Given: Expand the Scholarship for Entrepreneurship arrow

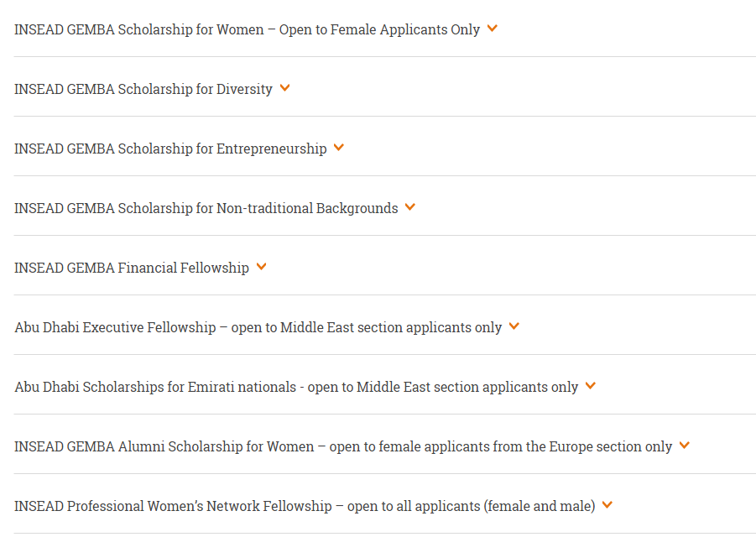Looking at the screenshot, I should click(x=339, y=148).
